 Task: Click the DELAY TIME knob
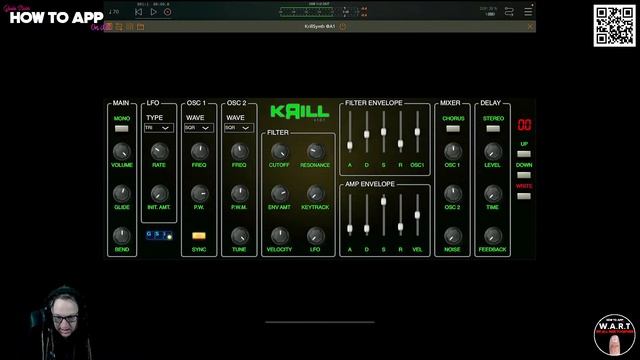[x=493, y=193]
